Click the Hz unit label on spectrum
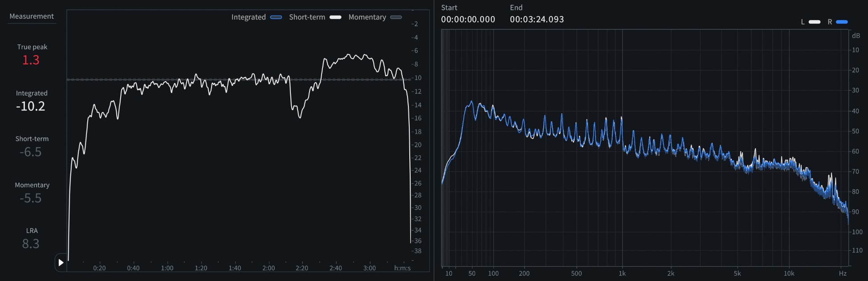Image resolution: width=868 pixels, height=281 pixels. [843, 273]
